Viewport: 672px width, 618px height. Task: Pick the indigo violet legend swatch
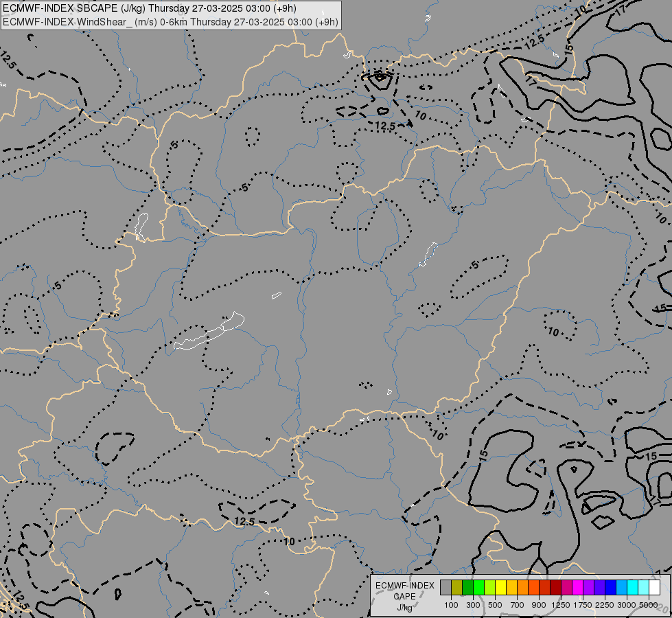point(600,587)
